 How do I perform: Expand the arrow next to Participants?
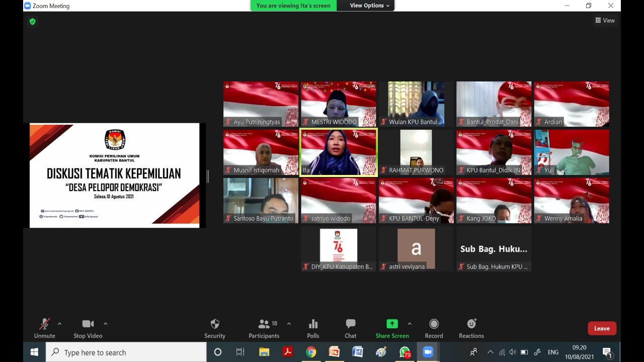pos(289,324)
